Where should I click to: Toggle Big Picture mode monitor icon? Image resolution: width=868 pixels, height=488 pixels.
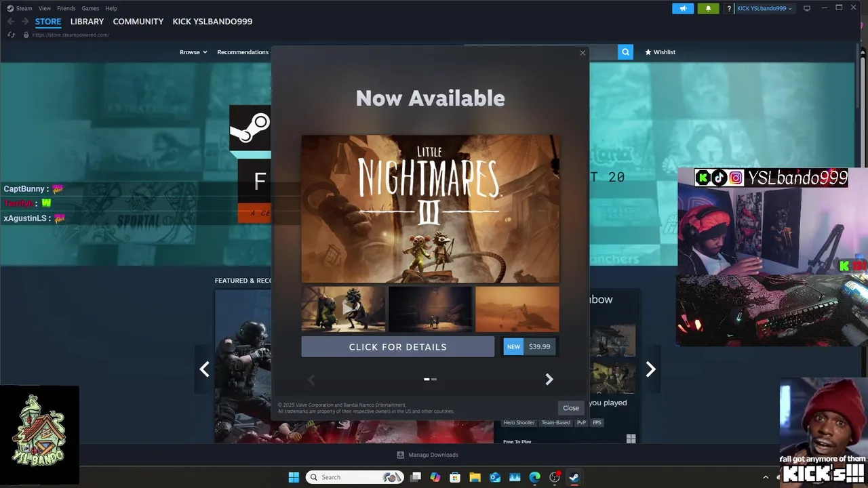pyautogui.click(x=807, y=8)
